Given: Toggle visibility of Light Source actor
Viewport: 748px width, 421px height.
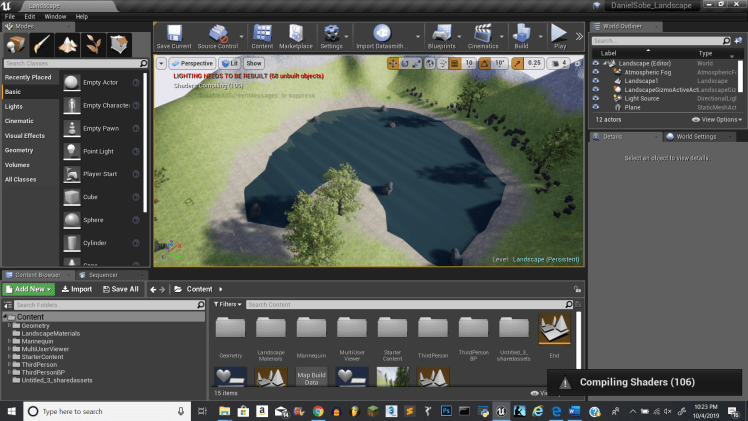Looking at the screenshot, I should pos(596,99).
